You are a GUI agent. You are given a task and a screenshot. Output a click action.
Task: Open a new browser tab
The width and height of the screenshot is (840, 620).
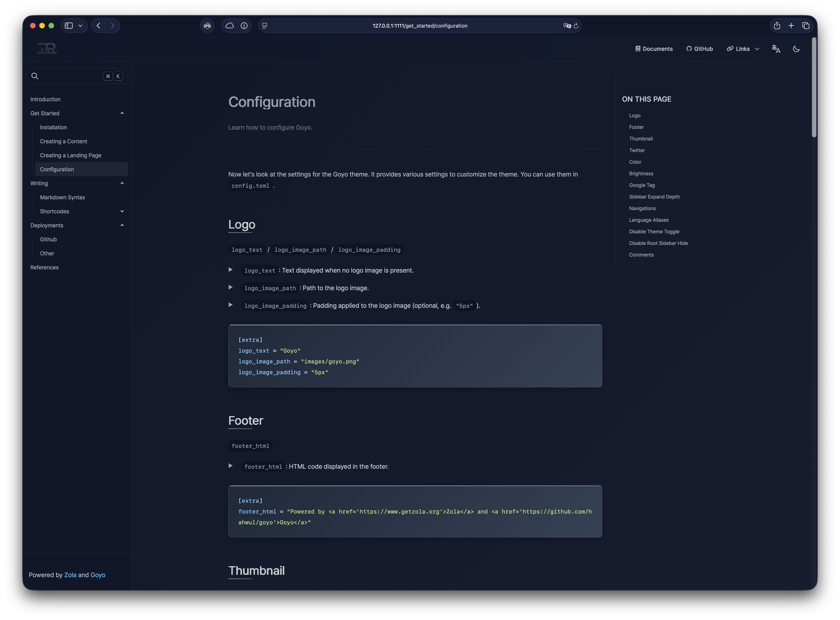(x=791, y=26)
